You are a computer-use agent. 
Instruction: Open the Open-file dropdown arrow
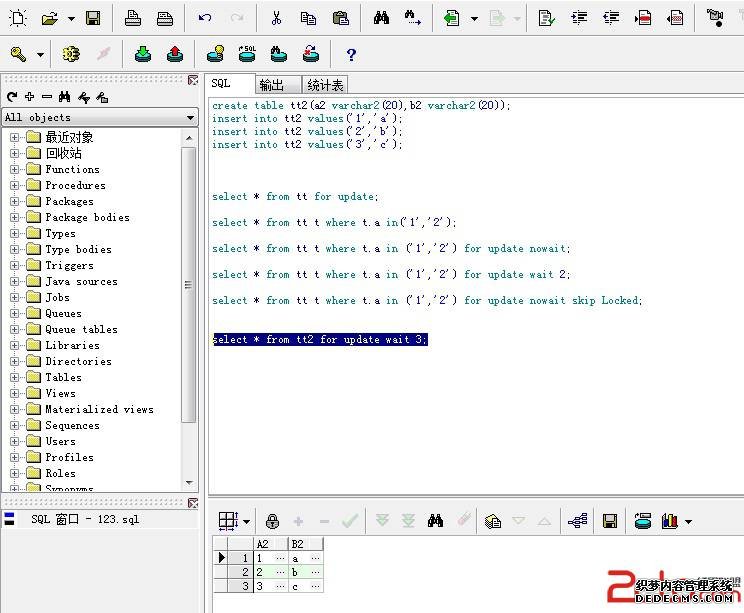coord(70,18)
